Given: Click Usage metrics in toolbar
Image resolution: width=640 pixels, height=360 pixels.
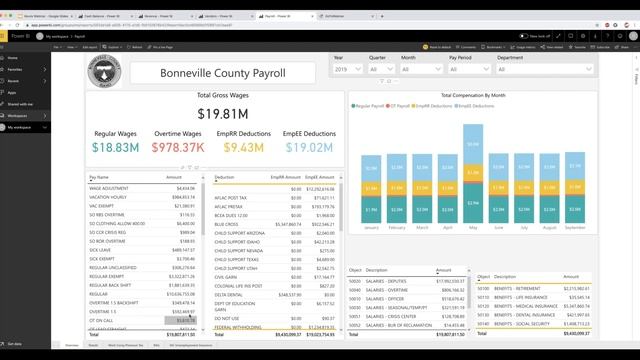Looking at the screenshot, I should (523, 47).
